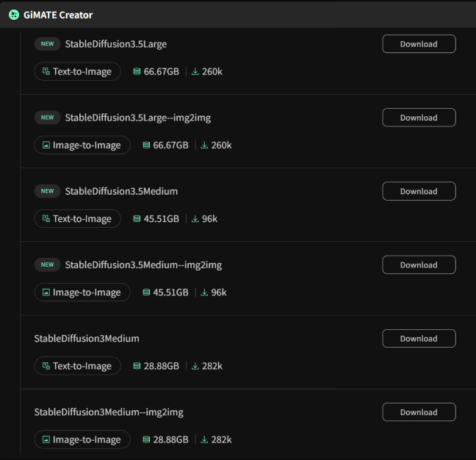Download the StableDiffusion3Medium model

tap(419, 339)
